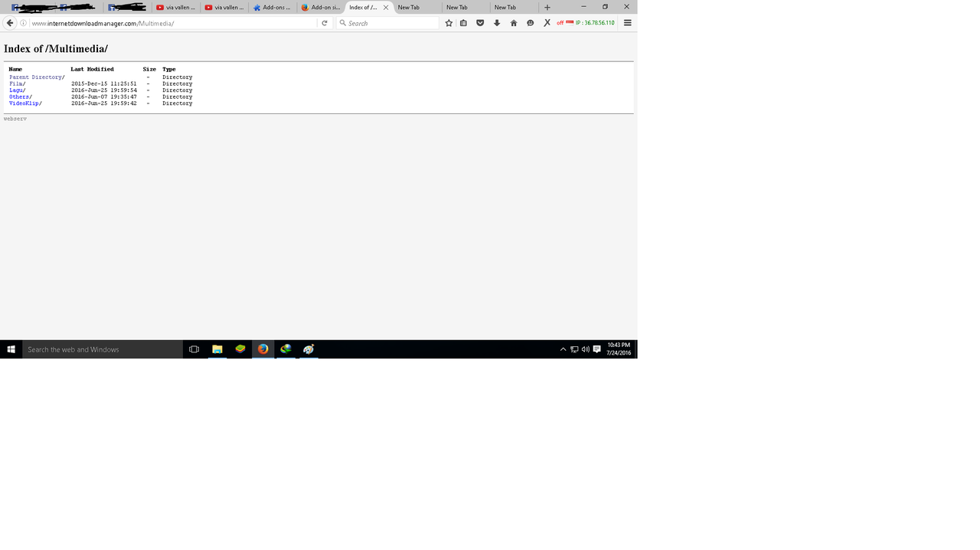The width and height of the screenshot is (980, 550).
Task: Open the Film/ directory link
Action: pyautogui.click(x=16, y=83)
